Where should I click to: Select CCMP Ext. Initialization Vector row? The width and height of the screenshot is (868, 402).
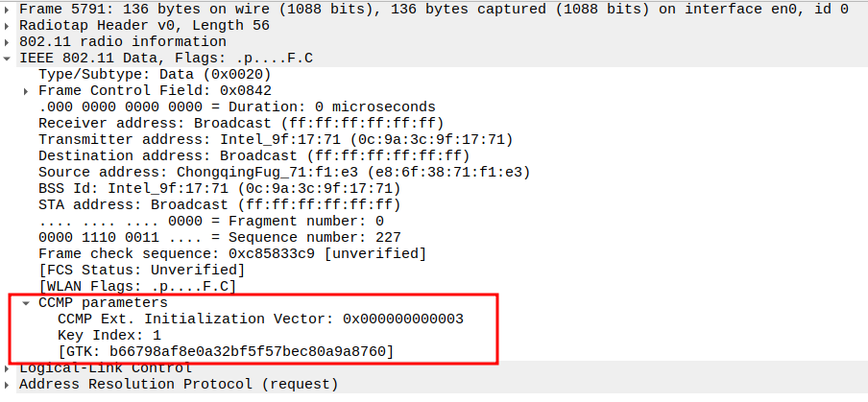(x=260, y=319)
